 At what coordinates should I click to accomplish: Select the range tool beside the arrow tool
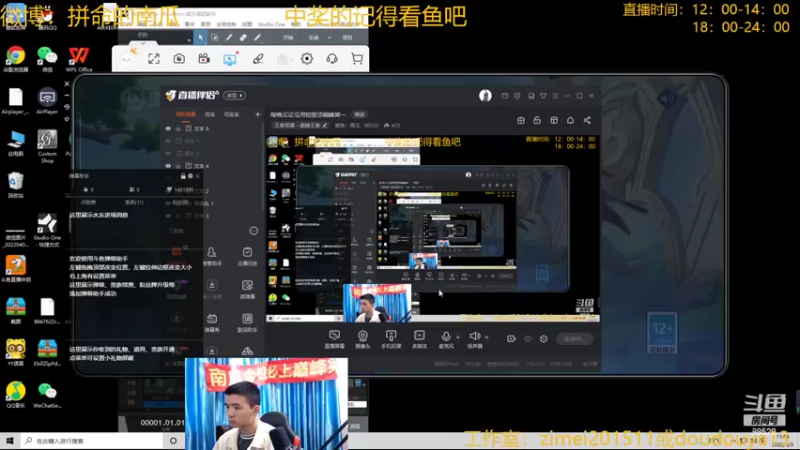[x=215, y=37]
